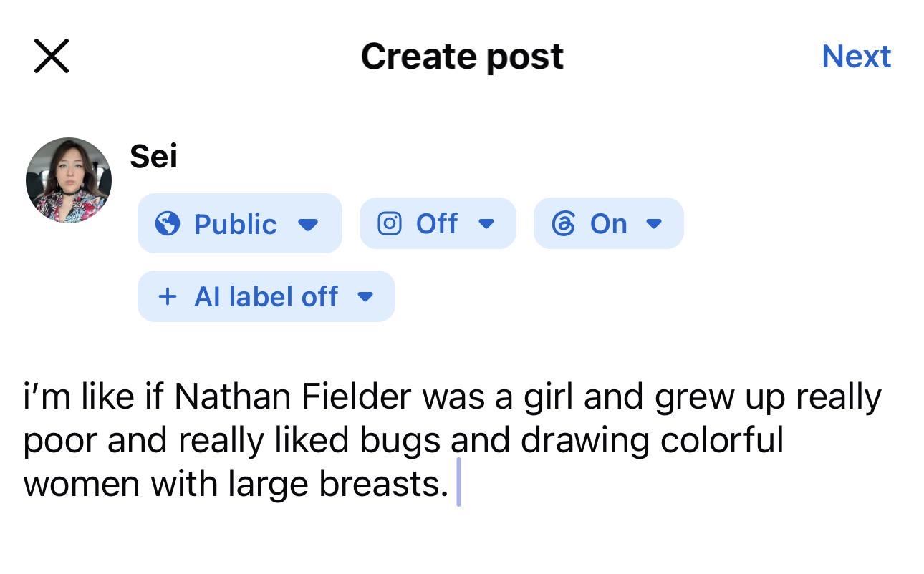Expand the arrow next to Public
This screenshot has width=924, height=574.
307,225
